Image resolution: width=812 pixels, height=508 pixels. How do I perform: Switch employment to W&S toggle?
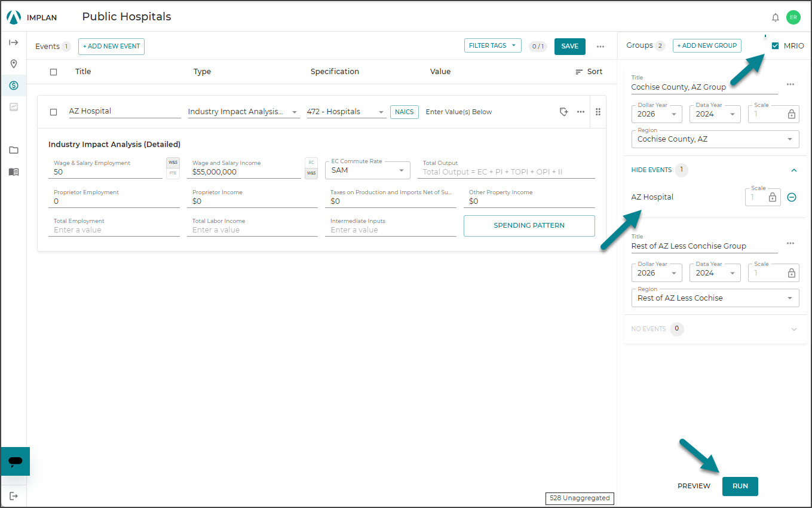tap(173, 163)
